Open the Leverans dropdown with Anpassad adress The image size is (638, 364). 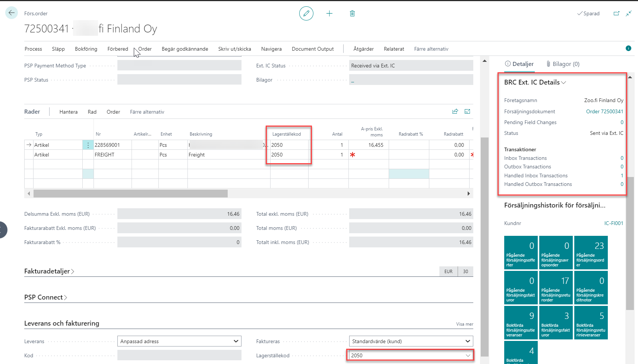pyautogui.click(x=179, y=341)
